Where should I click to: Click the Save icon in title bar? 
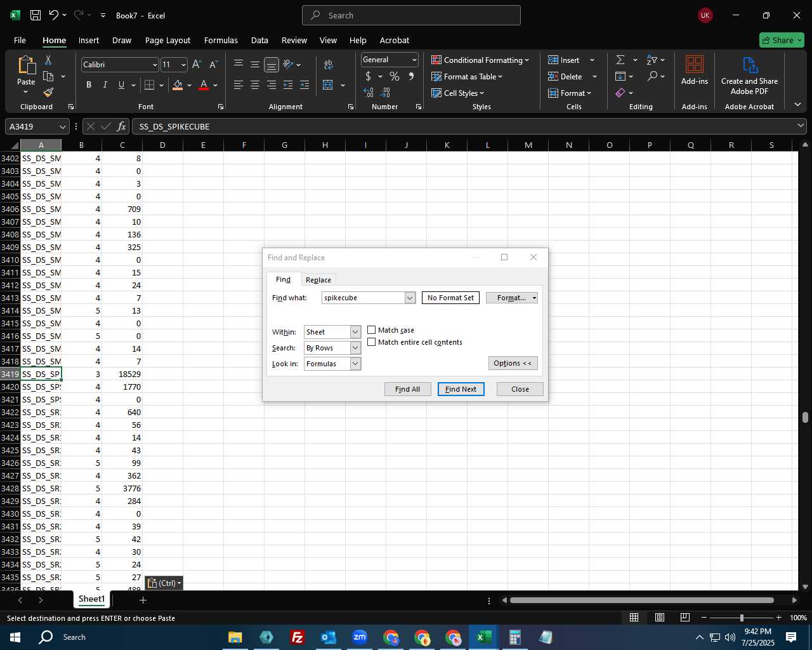point(36,15)
